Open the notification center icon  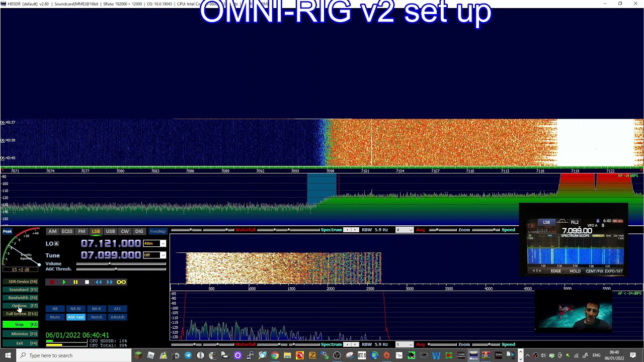coord(633,355)
